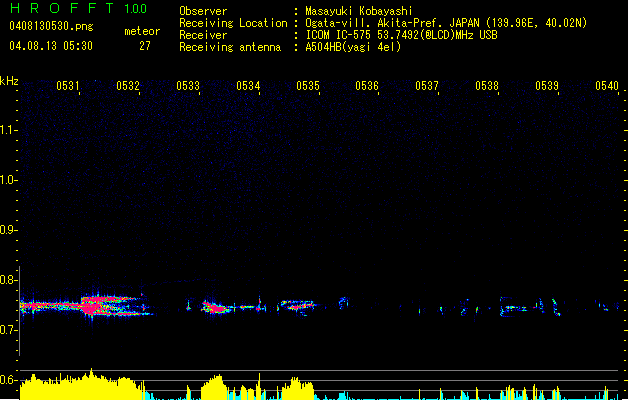This screenshot has width=629, height=400.
Task: Click the 0531 time marker
Action: coord(68,86)
